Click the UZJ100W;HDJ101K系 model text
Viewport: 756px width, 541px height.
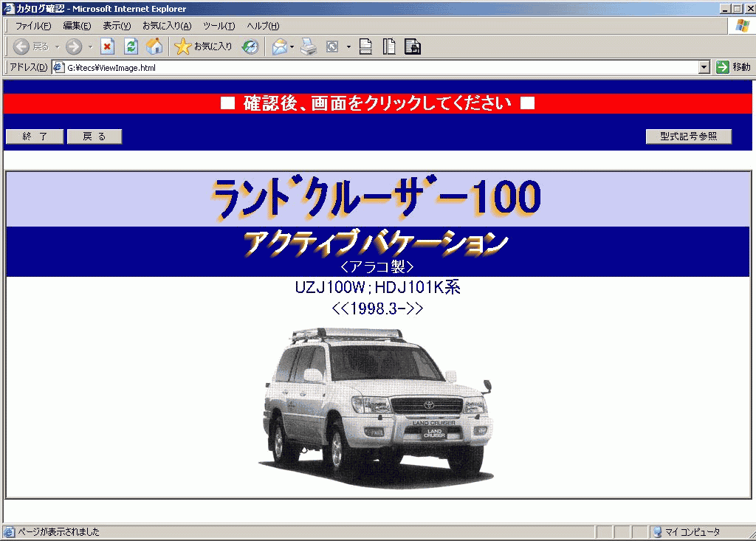click(377, 287)
